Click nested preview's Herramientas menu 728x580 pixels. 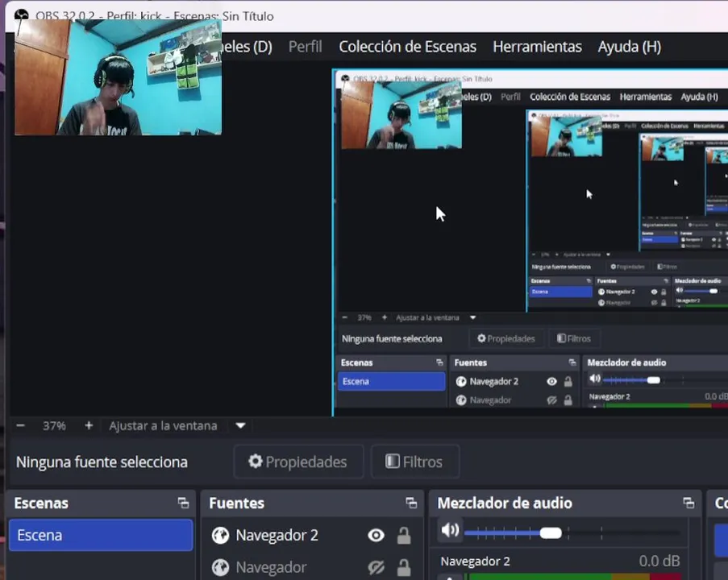click(646, 97)
